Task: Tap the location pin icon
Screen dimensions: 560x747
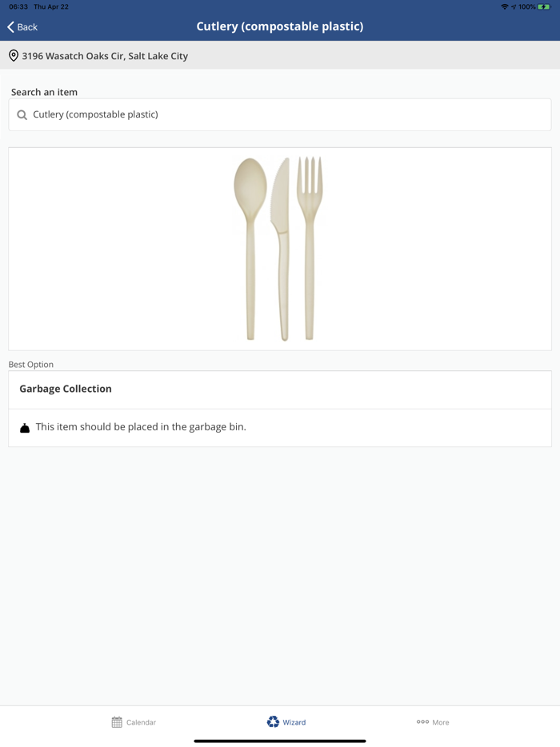Action: coord(14,56)
